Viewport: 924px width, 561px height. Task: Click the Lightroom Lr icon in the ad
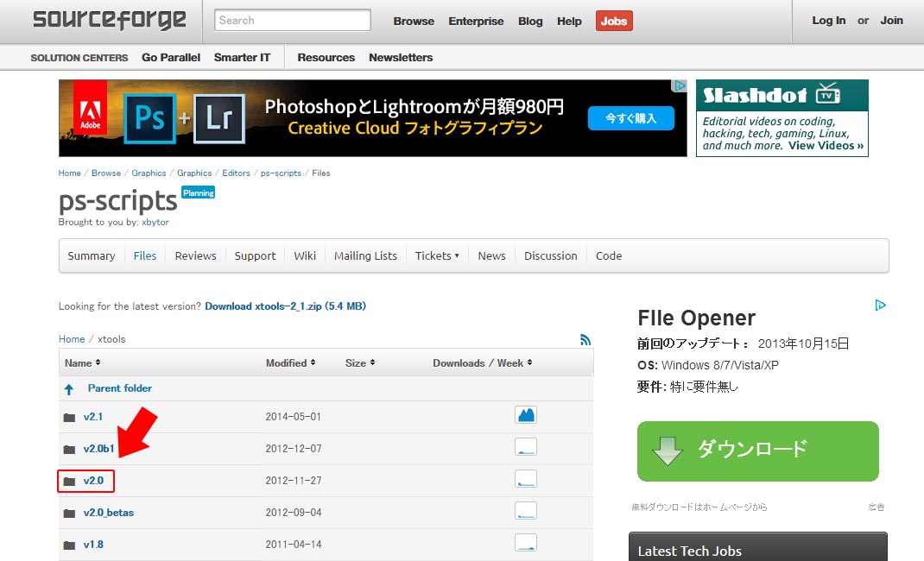219,119
